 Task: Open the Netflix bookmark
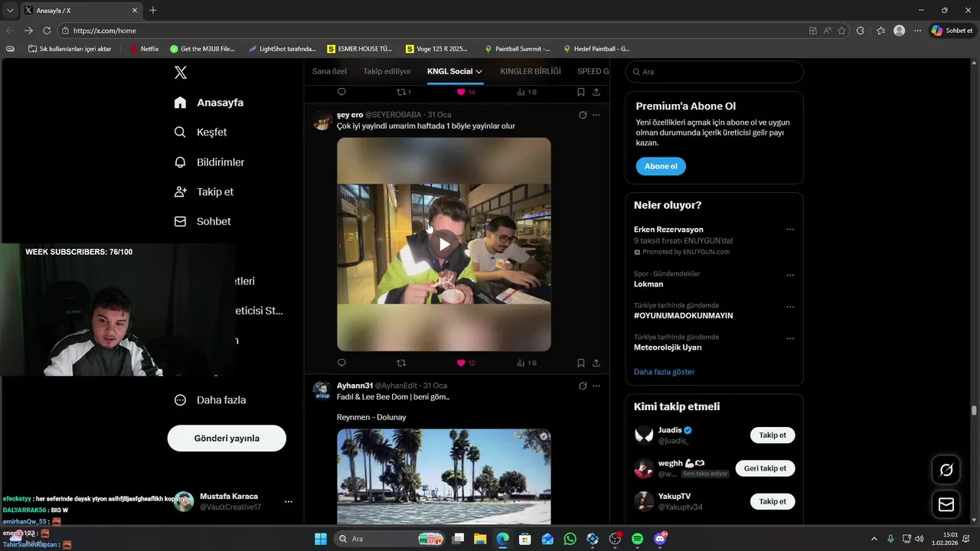(144, 48)
